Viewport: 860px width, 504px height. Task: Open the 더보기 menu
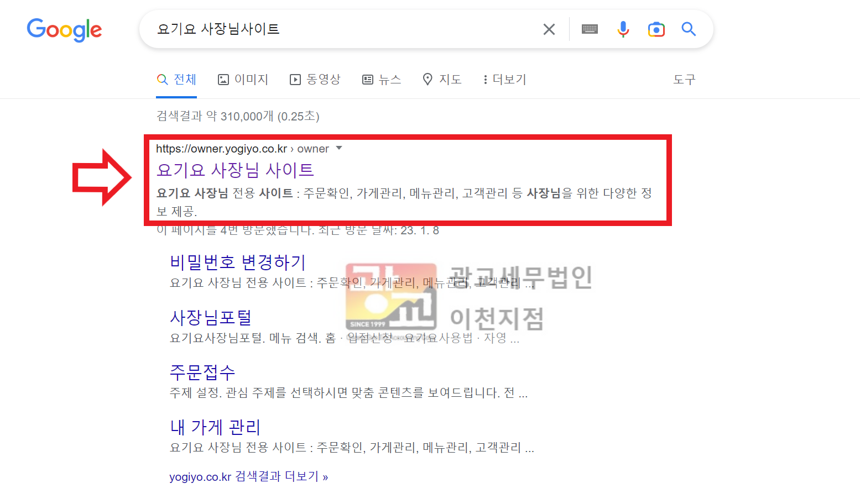click(x=504, y=80)
